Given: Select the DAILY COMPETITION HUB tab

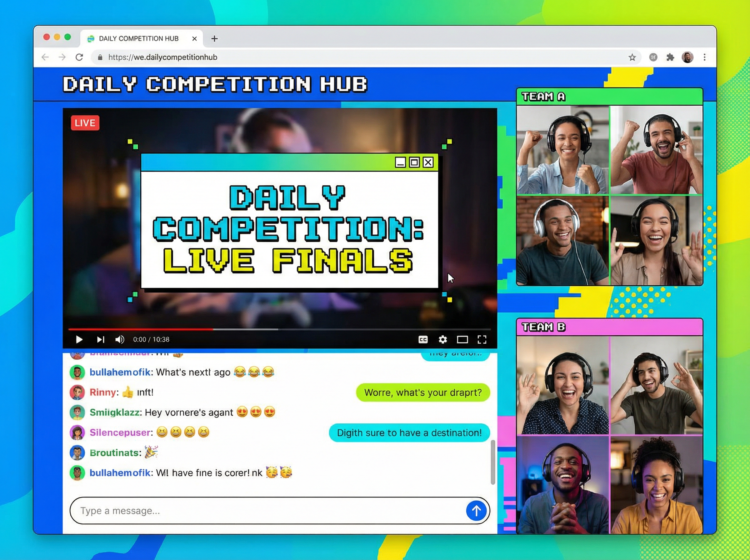Looking at the screenshot, I should [139, 39].
